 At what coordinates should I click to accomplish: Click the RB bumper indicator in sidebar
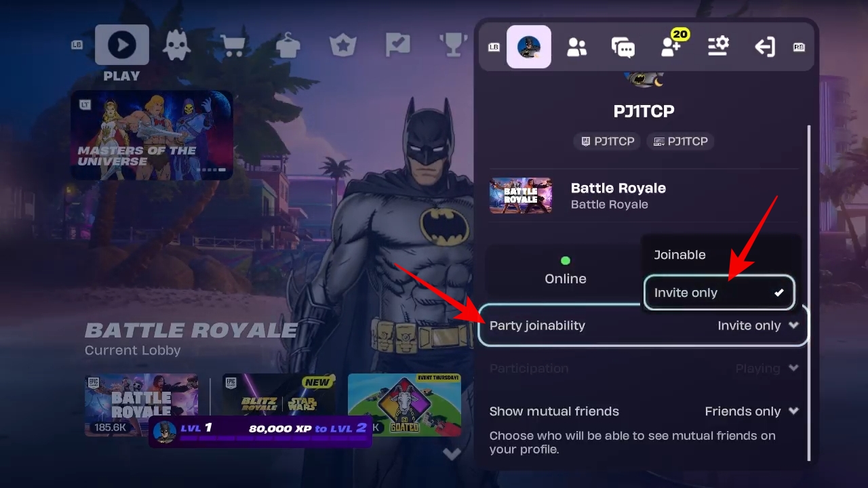[x=799, y=47]
